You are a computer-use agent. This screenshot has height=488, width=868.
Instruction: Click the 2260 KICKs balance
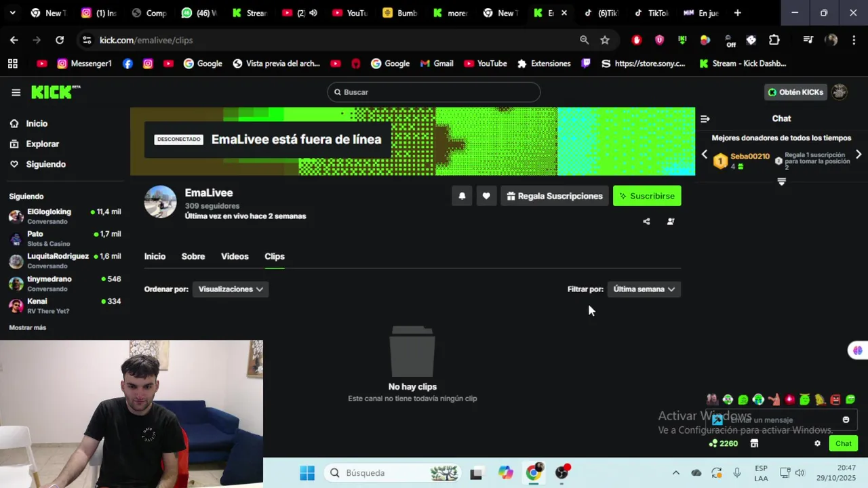click(x=723, y=443)
